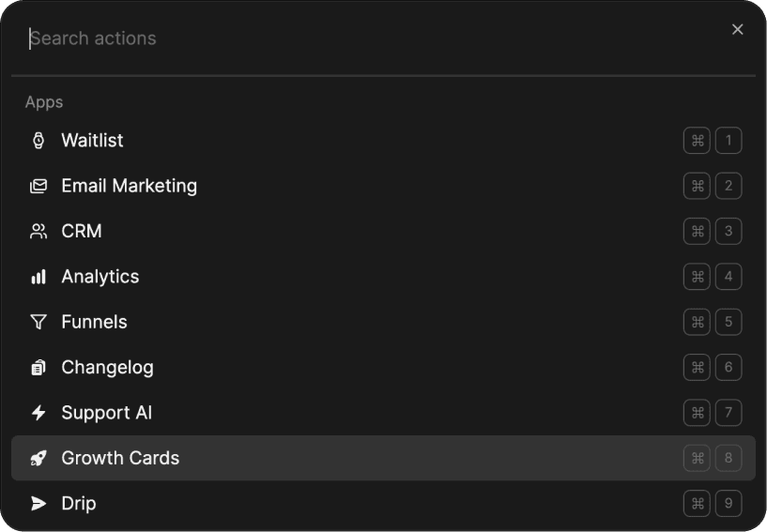
Task: Click the number 9 shortcut badge beside Drip
Action: pos(729,504)
